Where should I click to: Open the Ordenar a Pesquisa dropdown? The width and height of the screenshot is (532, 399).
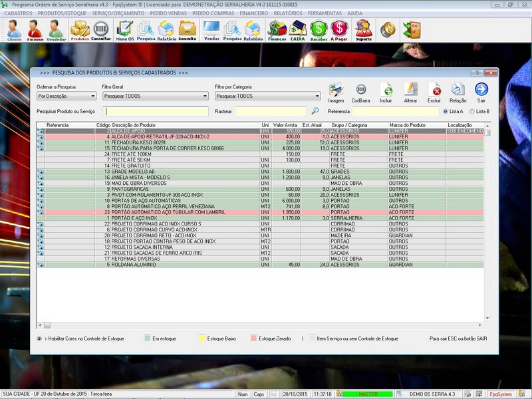(x=64, y=97)
